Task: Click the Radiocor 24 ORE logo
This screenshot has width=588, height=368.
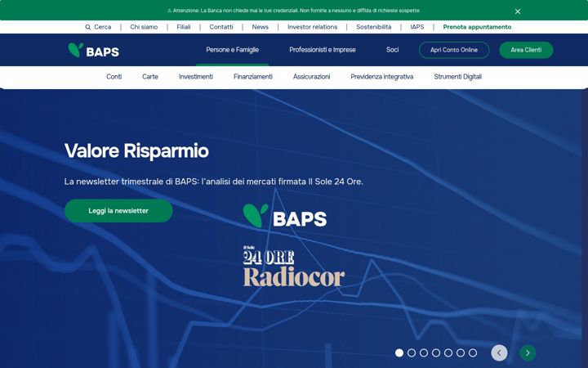Action: (294, 267)
